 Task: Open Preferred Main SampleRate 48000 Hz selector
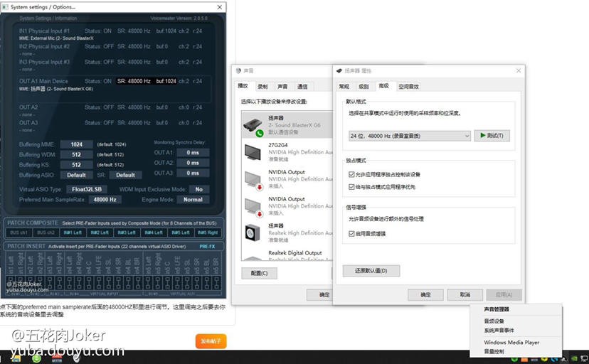(105, 200)
